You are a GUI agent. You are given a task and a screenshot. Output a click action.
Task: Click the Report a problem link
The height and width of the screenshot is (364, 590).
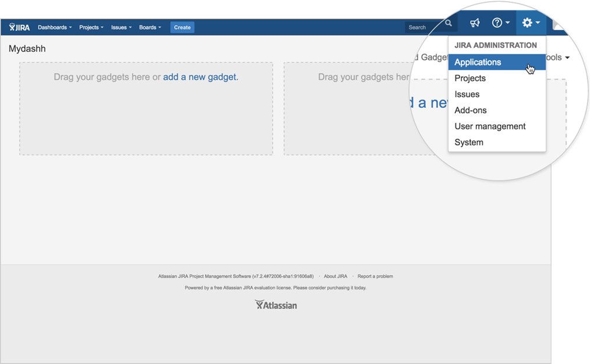click(x=375, y=276)
